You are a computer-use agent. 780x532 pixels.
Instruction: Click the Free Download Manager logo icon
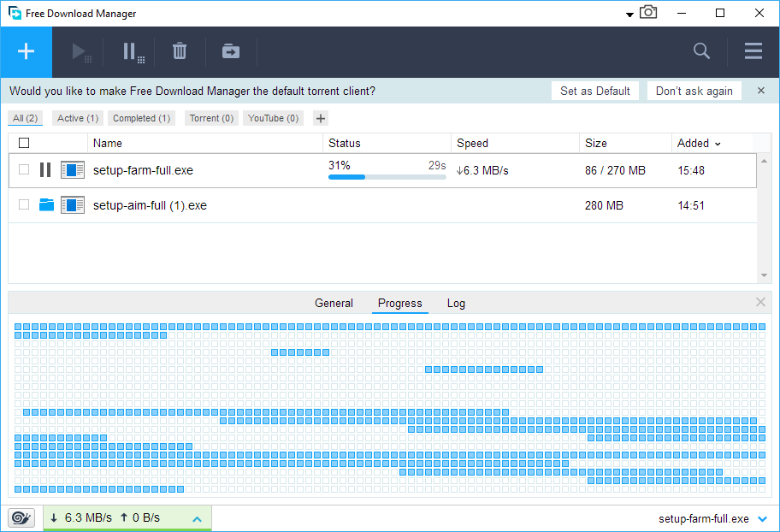15,13
